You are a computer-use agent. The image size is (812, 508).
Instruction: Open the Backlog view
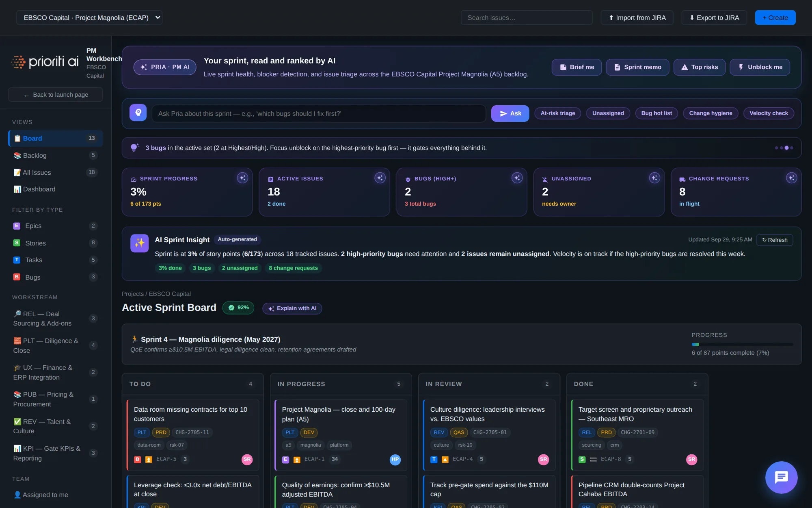pos(56,155)
